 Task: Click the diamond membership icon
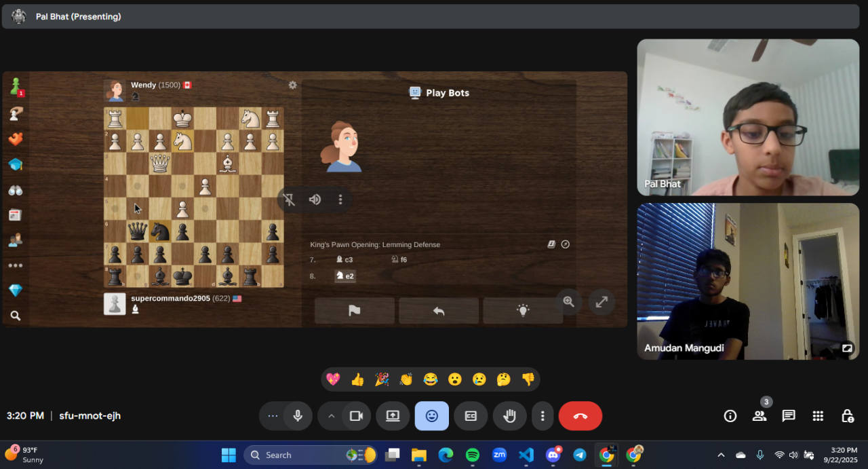click(x=16, y=290)
